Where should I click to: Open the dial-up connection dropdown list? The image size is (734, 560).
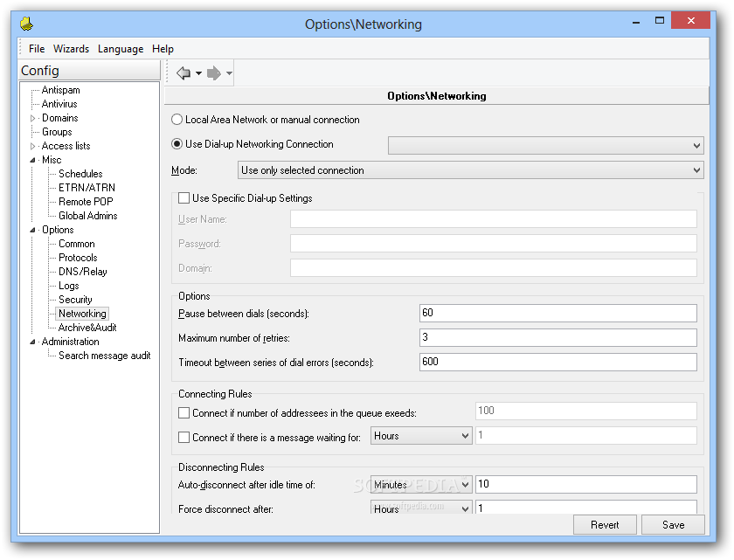click(x=546, y=146)
